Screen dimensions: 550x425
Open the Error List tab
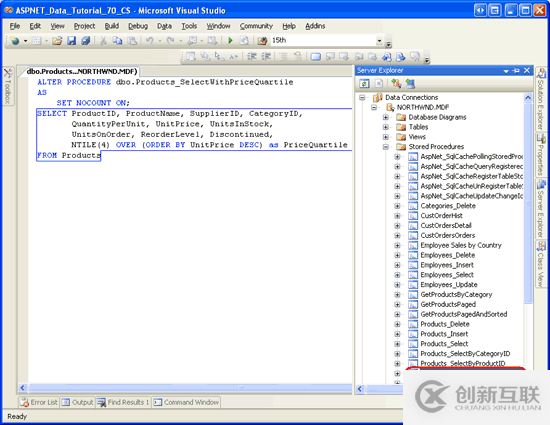(39, 402)
